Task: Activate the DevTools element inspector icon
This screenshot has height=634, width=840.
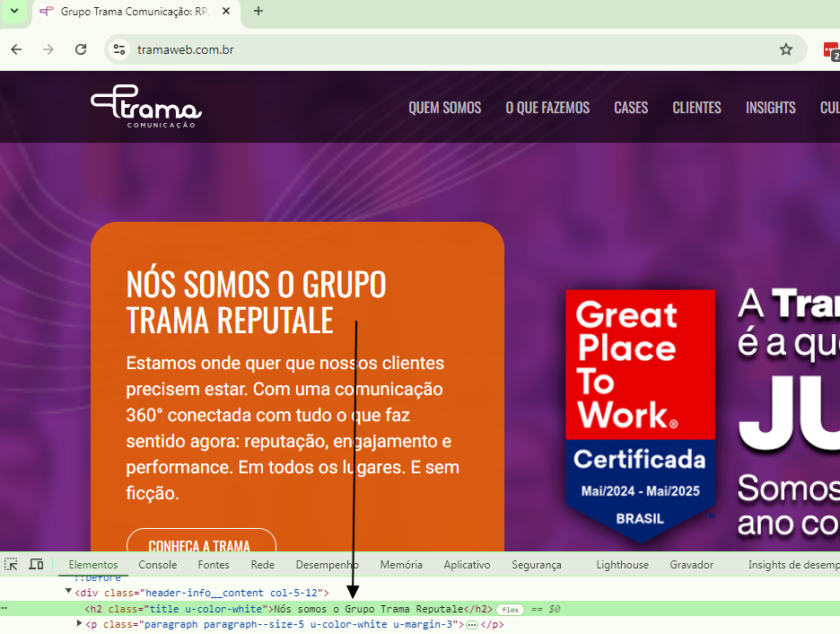Action: pos(12,564)
